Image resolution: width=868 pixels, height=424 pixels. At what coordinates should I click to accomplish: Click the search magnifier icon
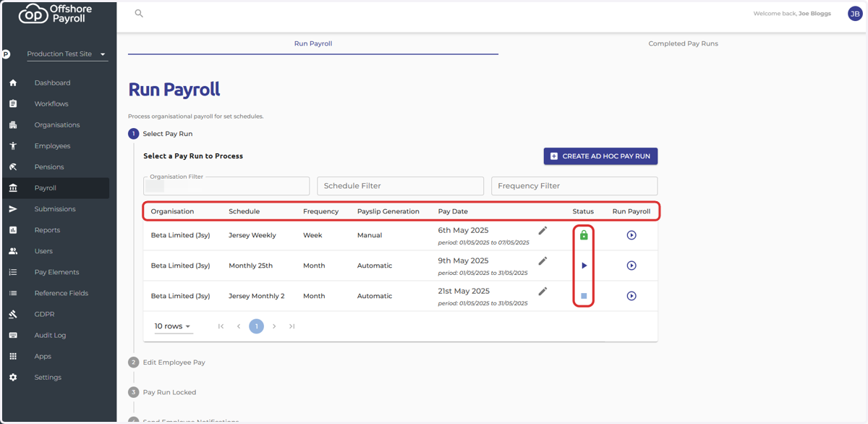tap(139, 13)
